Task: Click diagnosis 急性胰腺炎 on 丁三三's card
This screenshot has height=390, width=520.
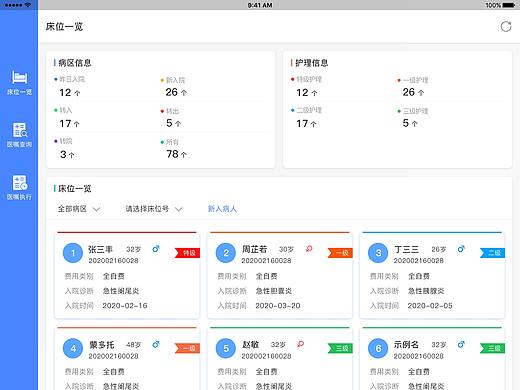Action: pyautogui.click(x=426, y=291)
